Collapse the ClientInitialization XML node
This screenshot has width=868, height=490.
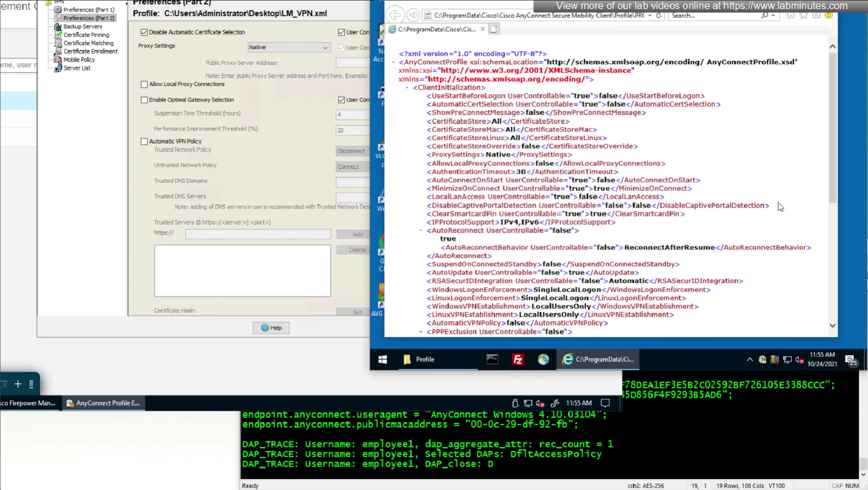(x=407, y=87)
